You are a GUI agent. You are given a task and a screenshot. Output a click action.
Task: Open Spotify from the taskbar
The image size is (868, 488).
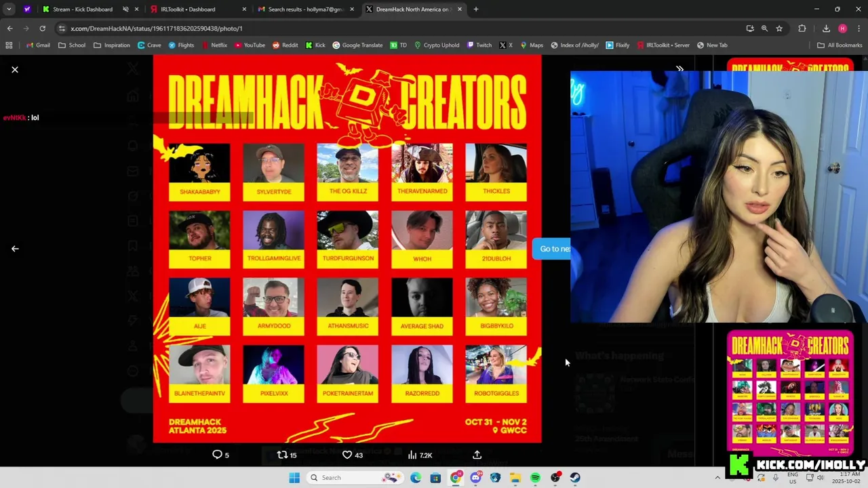535,478
